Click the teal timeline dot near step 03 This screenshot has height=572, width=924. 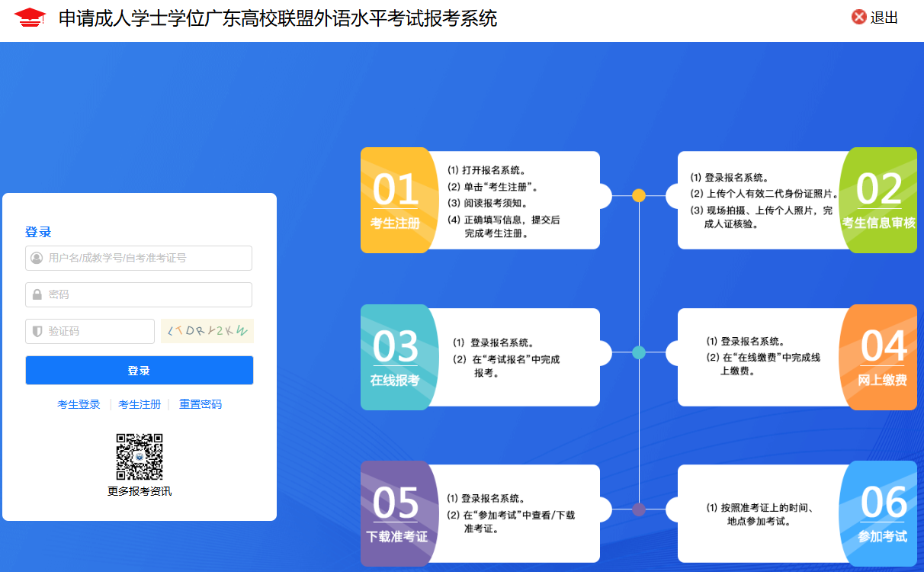pyautogui.click(x=639, y=352)
